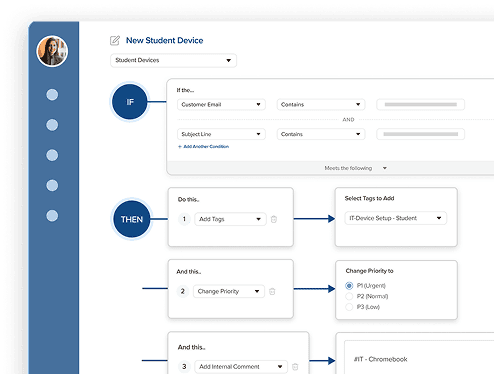Open the IT-Device Setup - Student tag dropdown

coord(396,218)
